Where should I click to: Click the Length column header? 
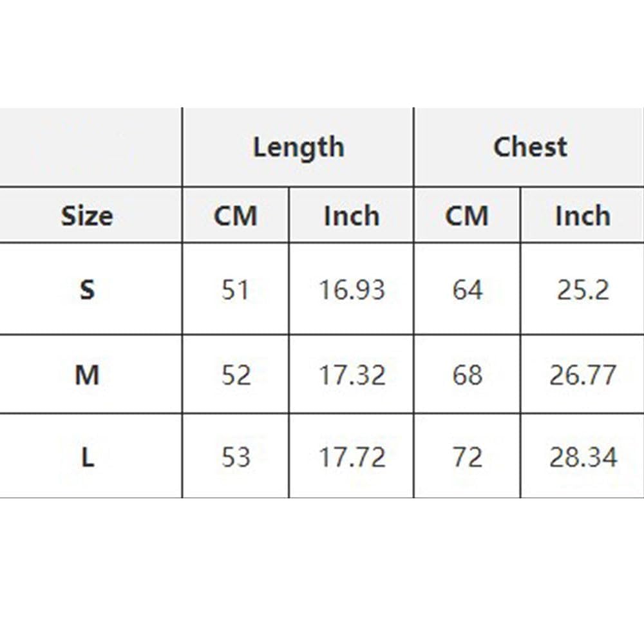coord(298,147)
